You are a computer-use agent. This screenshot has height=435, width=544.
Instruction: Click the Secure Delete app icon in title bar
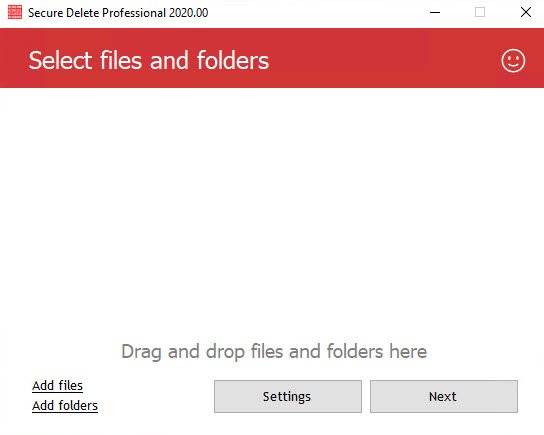click(x=15, y=12)
